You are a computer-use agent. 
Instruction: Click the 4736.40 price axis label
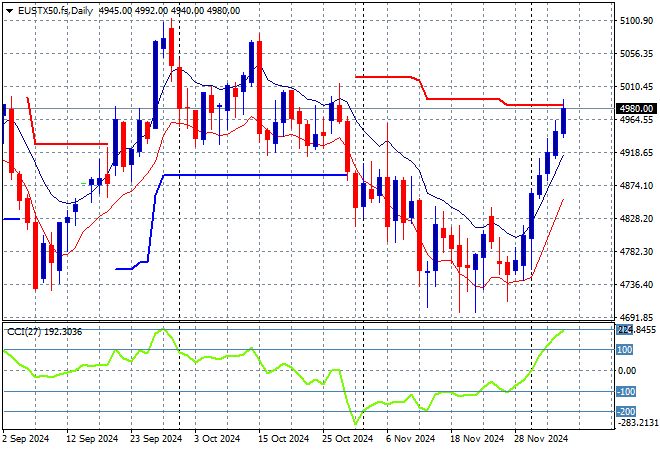[x=636, y=285]
